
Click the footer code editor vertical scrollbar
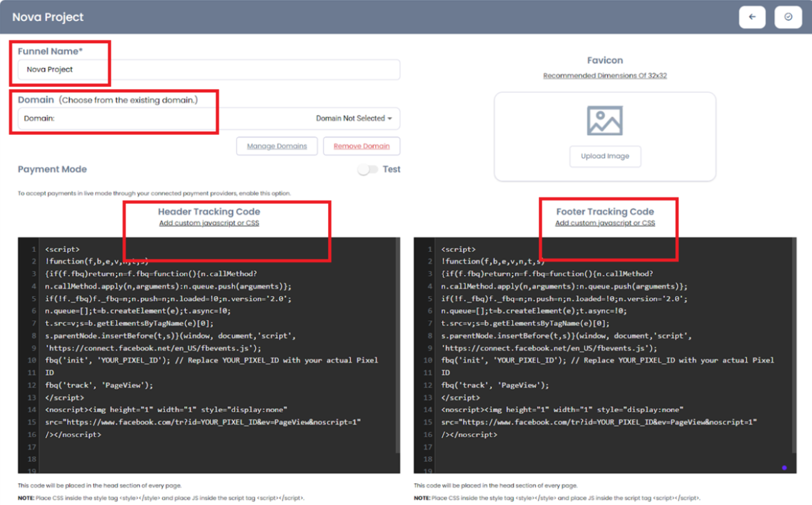point(794,348)
